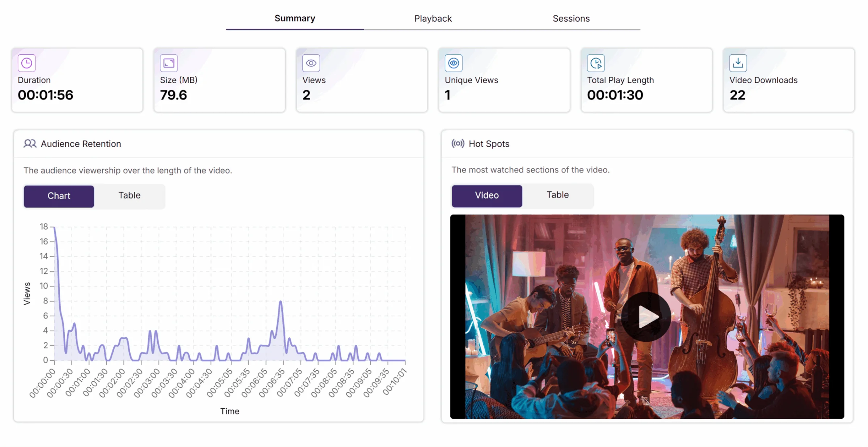Click the Views eye icon
Viewport: 868px width, 447px height.
tap(311, 63)
